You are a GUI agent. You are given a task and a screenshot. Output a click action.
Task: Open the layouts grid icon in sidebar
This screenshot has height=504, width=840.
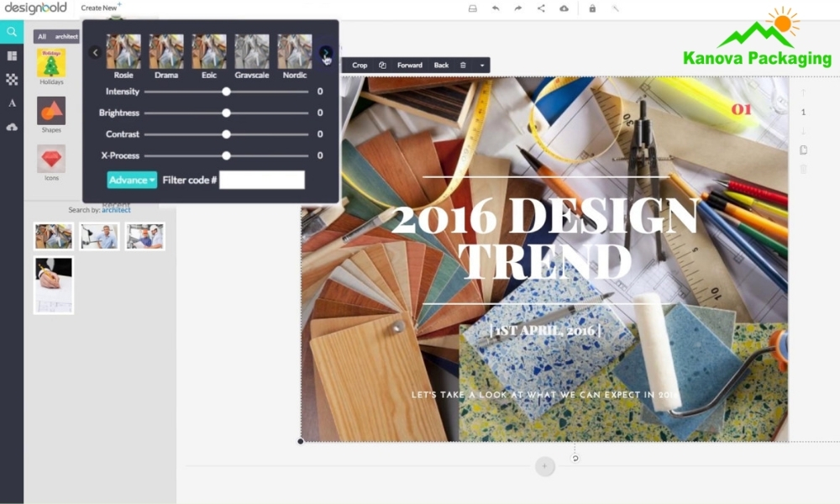(x=12, y=55)
